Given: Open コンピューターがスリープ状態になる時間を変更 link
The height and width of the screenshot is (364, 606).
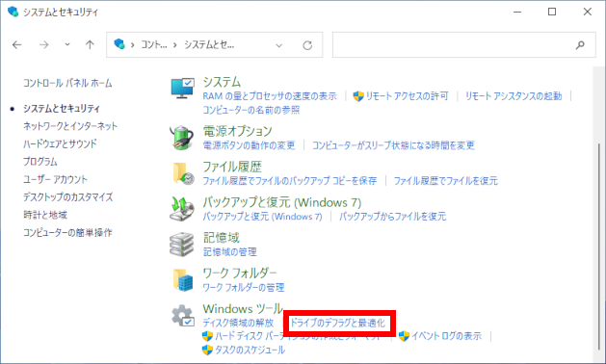Looking at the screenshot, I should coord(393,145).
